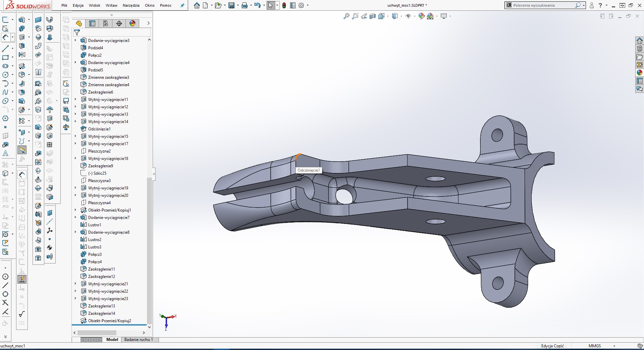This screenshot has height=350, width=644.
Task: Select the Straight Slot sketch tool
Action: point(5,66)
